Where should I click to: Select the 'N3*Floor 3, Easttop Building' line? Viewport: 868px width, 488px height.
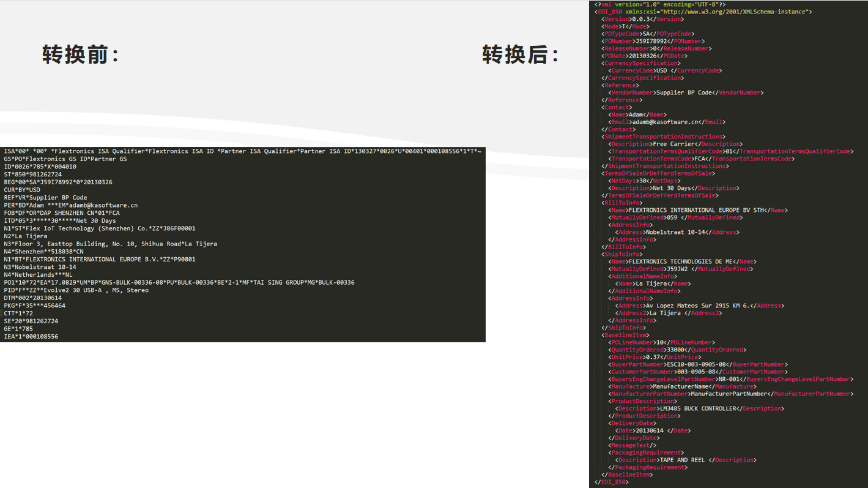(110, 244)
